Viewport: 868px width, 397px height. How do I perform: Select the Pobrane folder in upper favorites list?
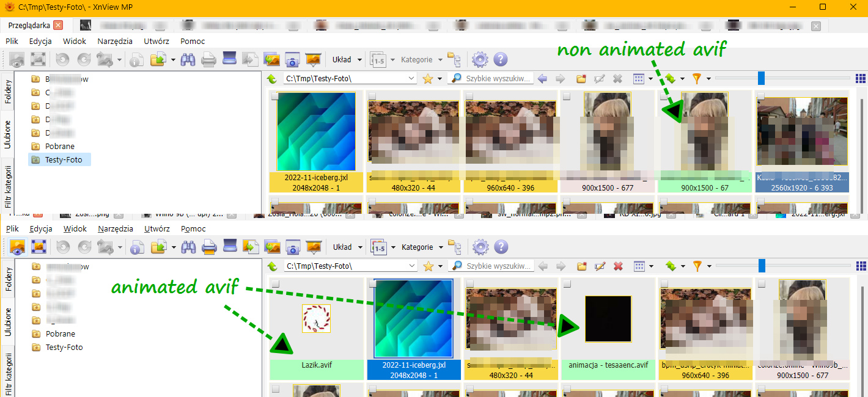[x=59, y=147]
